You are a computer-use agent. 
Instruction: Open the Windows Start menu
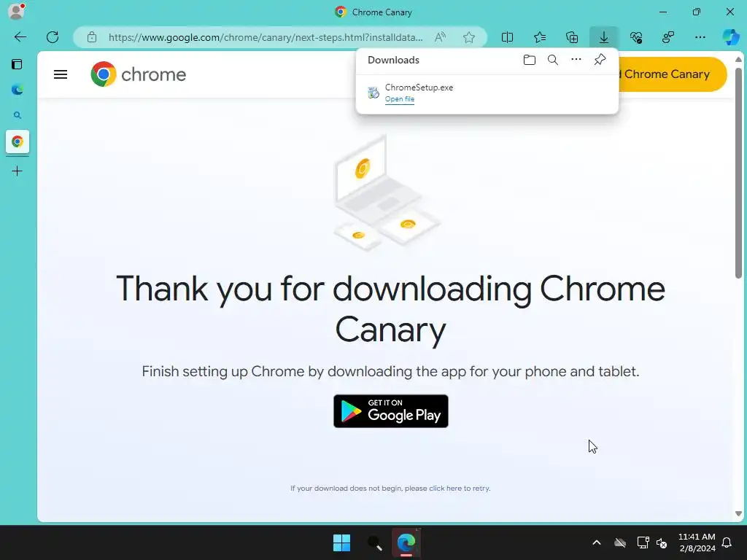click(x=341, y=542)
